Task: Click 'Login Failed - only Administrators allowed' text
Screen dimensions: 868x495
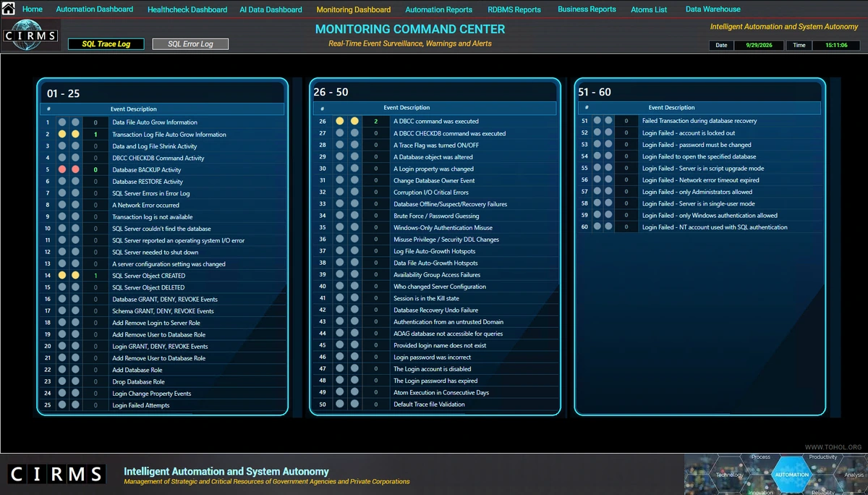Action: (697, 192)
